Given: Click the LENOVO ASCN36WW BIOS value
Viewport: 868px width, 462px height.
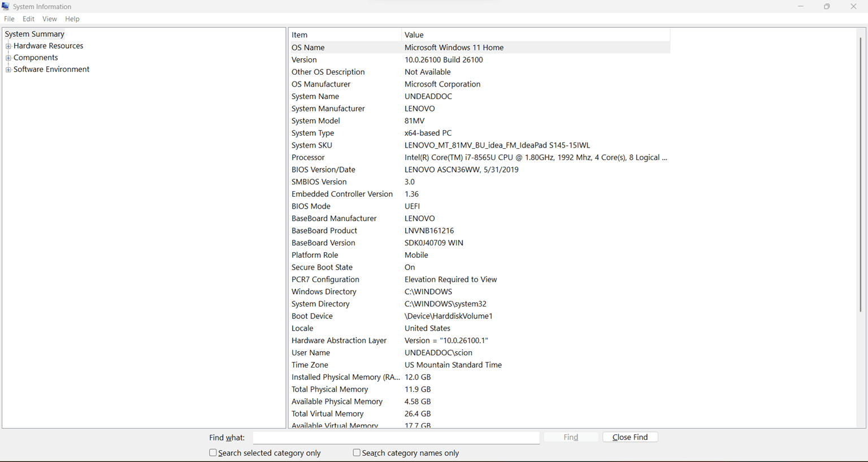Looking at the screenshot, I should tap(461, 170).
